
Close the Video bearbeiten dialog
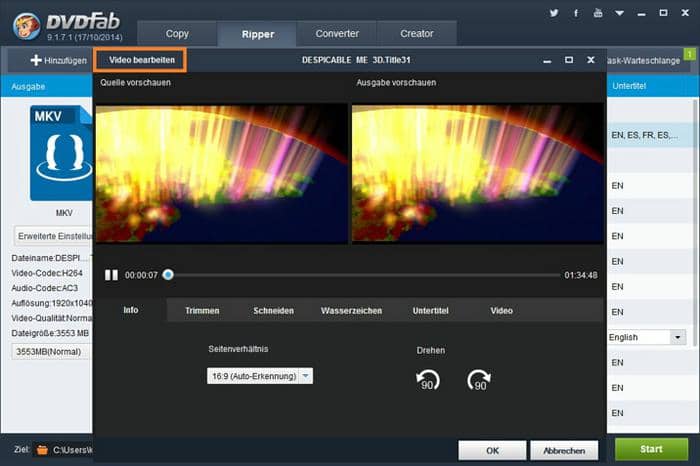click(591, 60)
